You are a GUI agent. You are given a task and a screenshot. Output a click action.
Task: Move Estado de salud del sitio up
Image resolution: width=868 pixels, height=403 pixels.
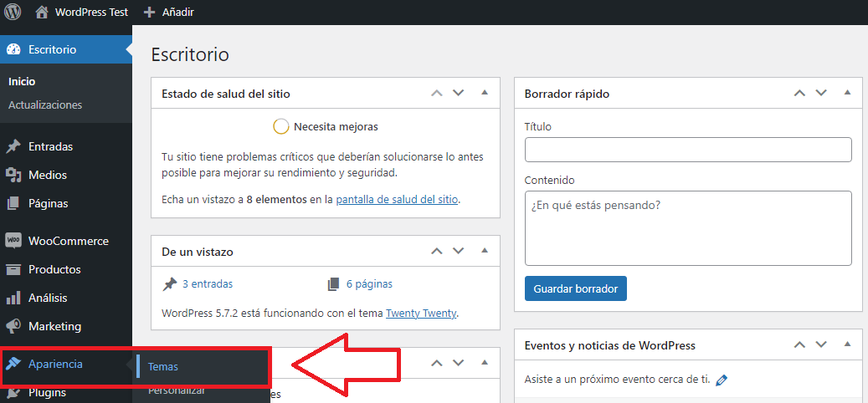point(437,93)
